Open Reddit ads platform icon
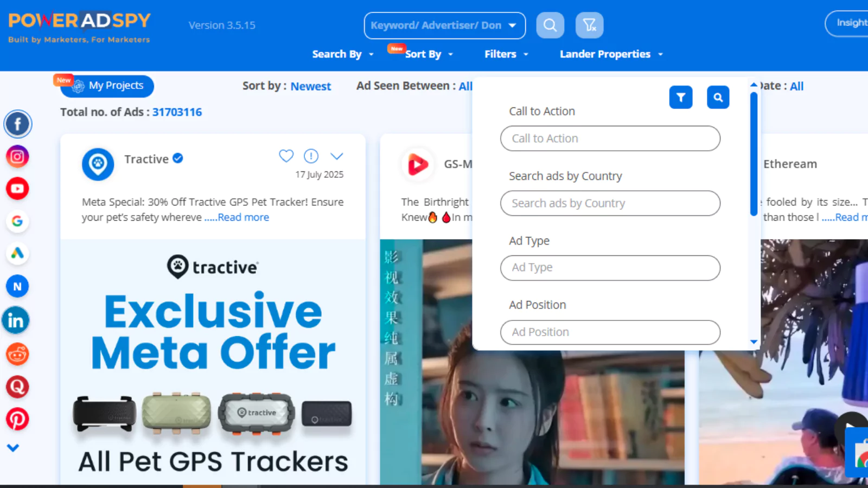This screenshot has height=488, width=868. pos(17,355)
